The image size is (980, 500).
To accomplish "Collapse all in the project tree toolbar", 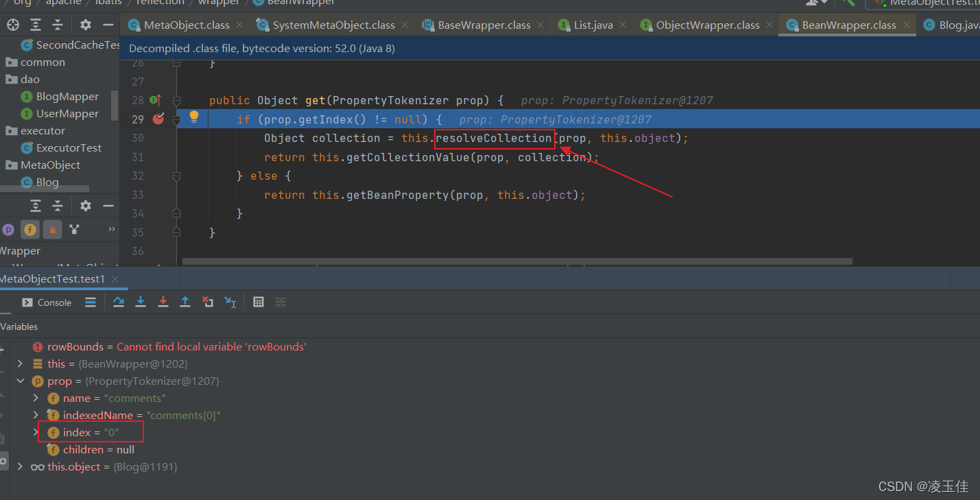I will click(x=58, y=25).
